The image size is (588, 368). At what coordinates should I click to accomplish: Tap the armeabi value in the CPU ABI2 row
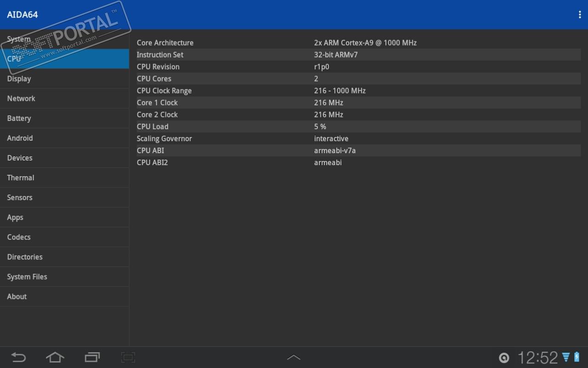click(328, 162)
